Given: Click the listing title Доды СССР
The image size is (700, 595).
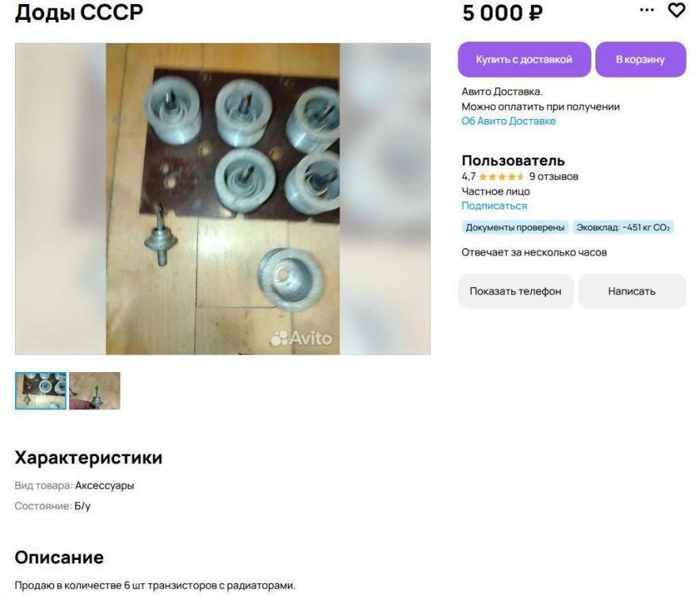Looking at the screenshot, I should pos(79,13).
